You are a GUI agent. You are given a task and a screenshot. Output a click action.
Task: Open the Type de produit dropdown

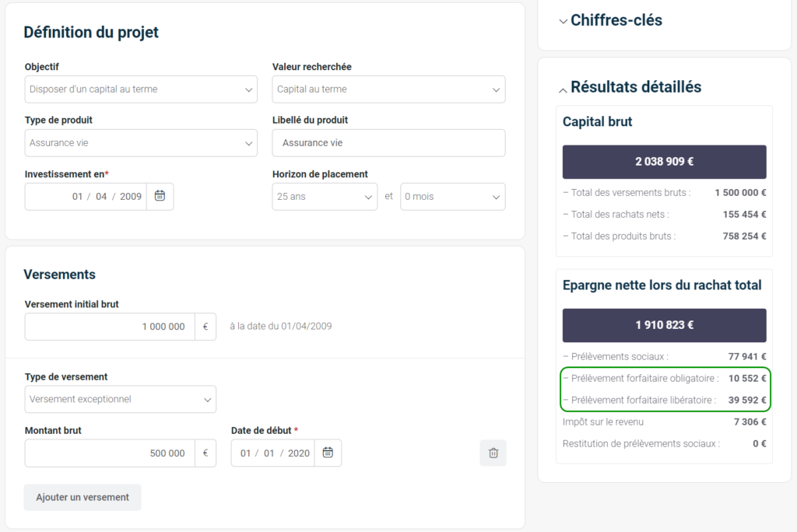pyautogui.click(x=141, y=143)
